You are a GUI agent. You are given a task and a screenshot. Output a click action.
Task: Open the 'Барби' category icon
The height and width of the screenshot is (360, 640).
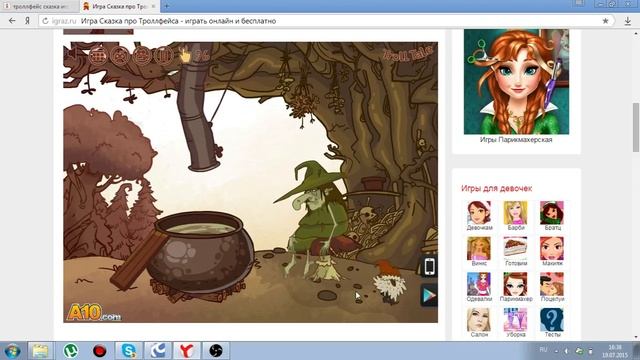(x=516, y=212)
